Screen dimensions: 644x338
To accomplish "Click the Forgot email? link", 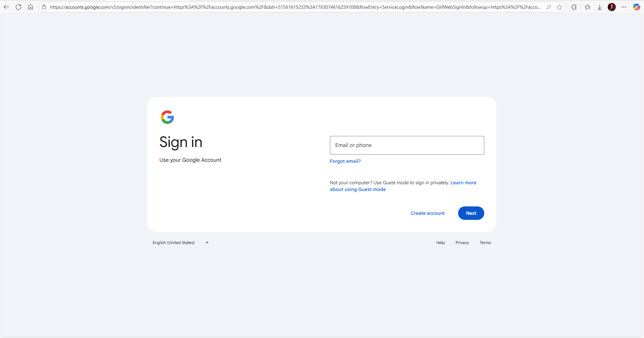I will [x=345, y=161].
